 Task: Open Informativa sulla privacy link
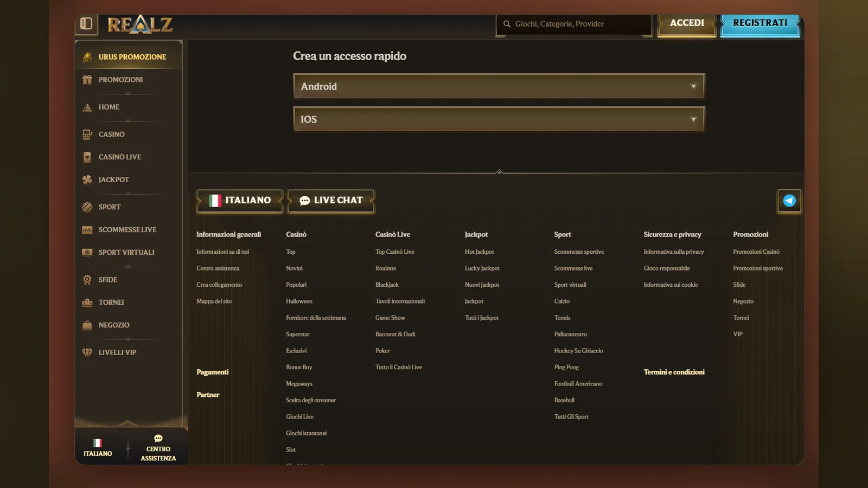pos(674,252)
